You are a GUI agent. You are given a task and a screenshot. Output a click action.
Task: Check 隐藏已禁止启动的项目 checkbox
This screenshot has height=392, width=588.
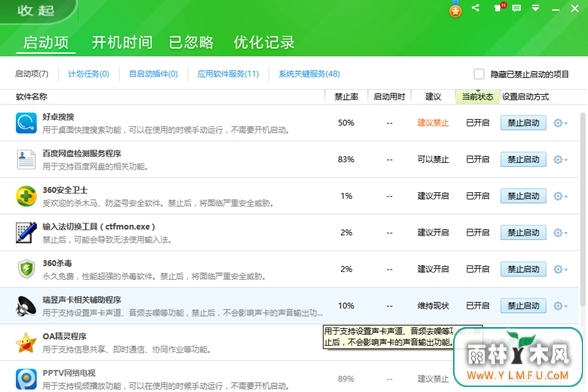click(x=479, y=74)
